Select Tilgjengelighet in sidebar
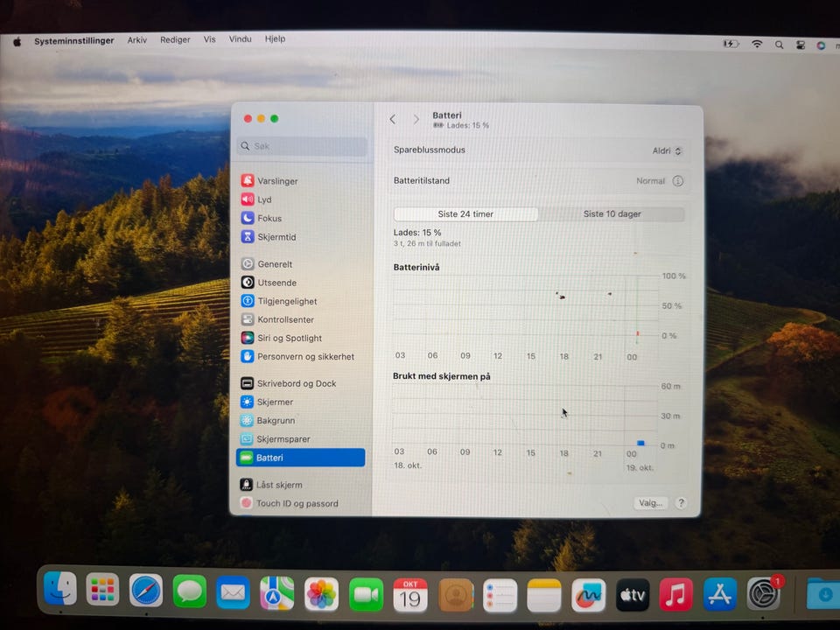Screen dimensions: 840x630 279,301
